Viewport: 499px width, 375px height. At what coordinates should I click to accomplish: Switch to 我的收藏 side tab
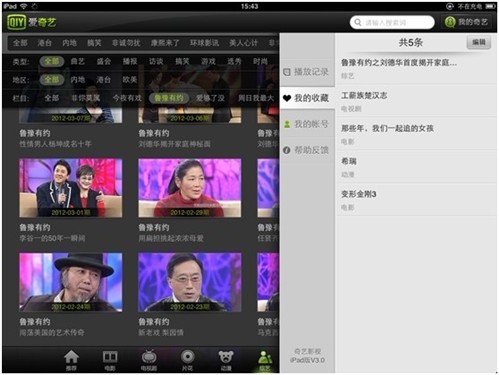(x=307, y=98)
